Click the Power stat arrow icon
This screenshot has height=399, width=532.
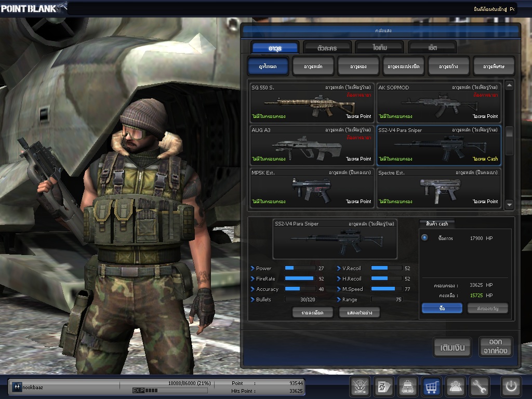[252, 269]
